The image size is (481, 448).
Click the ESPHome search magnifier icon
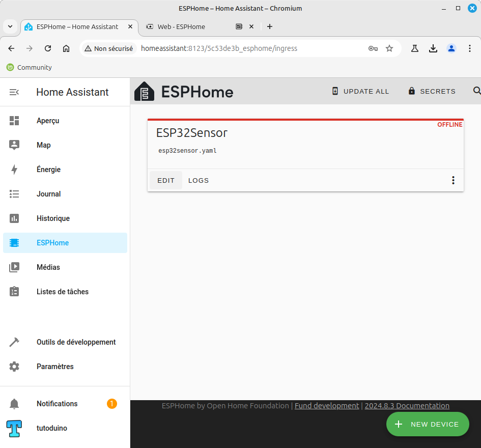click(x=477, y=91)
